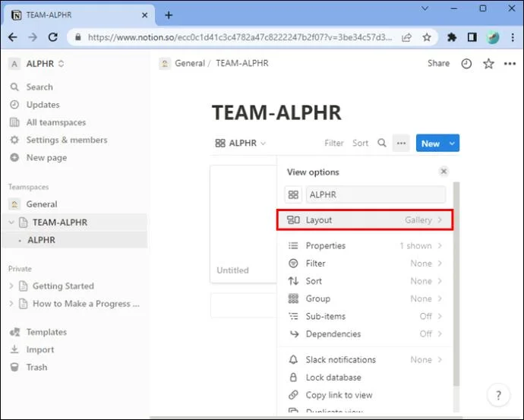Open the New button dropdown arrow
The width and height of the screenshot is (524, 420).
tap(452, 144)
